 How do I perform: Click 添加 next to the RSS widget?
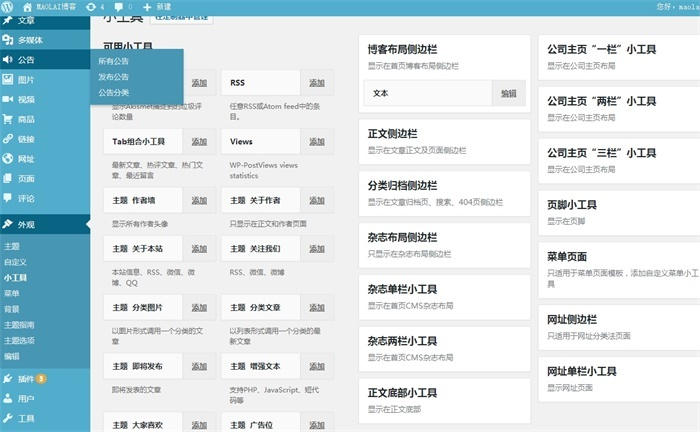tap(317, 83)
